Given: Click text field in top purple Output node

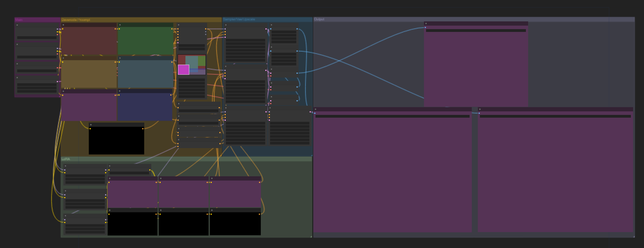Looking at the screenshot, I should pos(476,31).
